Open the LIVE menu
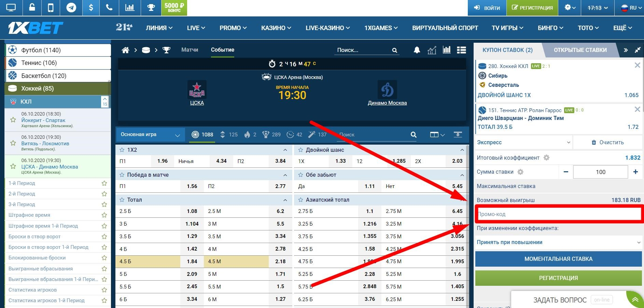 (x=196, y=28)
